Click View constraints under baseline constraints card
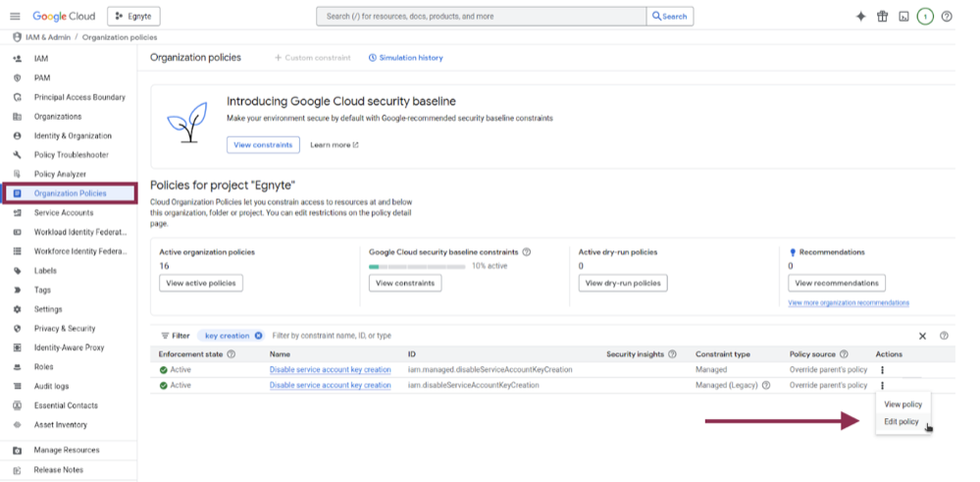The height and width of the screenshot is (482, 980). click(x=405, y=283)
